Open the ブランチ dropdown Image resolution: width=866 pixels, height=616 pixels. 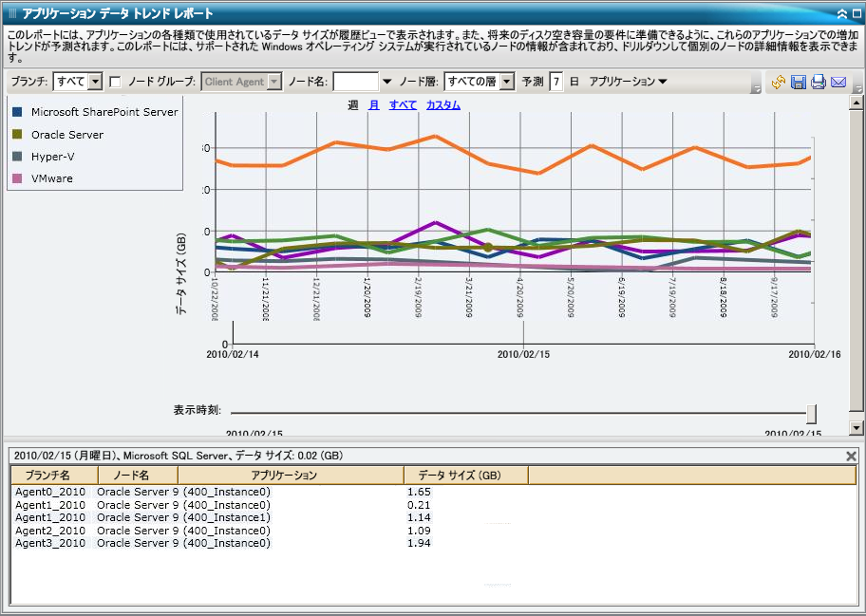[94, 82]
